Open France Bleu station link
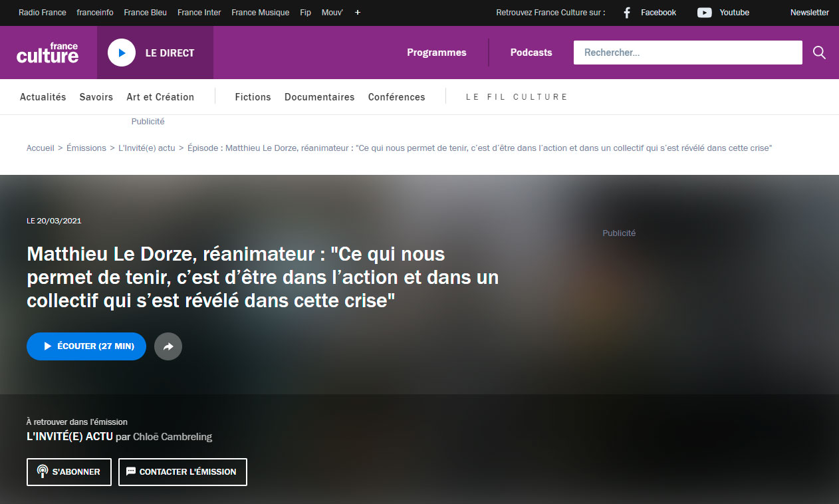The width and height of the screenshot is (839, 504). click(x=146, y=13)
